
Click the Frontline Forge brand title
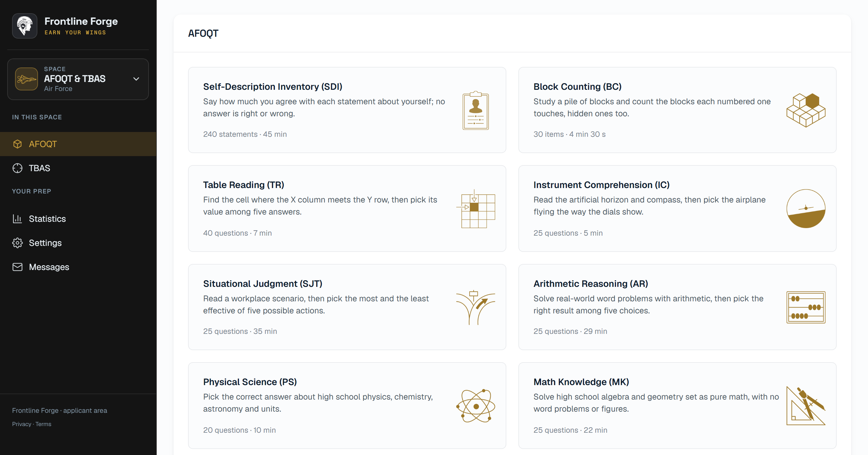(x=81, y=21)
